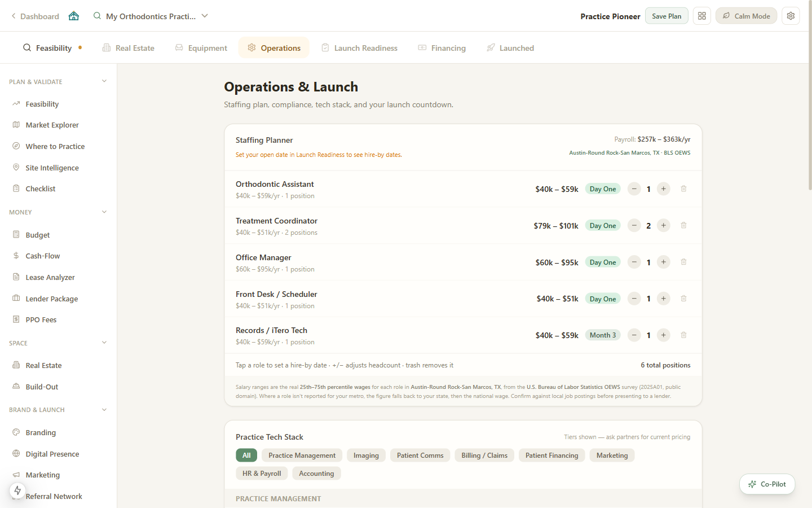The height and width of the screenshot is (508, 812).
Task: Increase Front Desk / Scheduler headcount
Action: pyautogui.click(x=664, y=299)
